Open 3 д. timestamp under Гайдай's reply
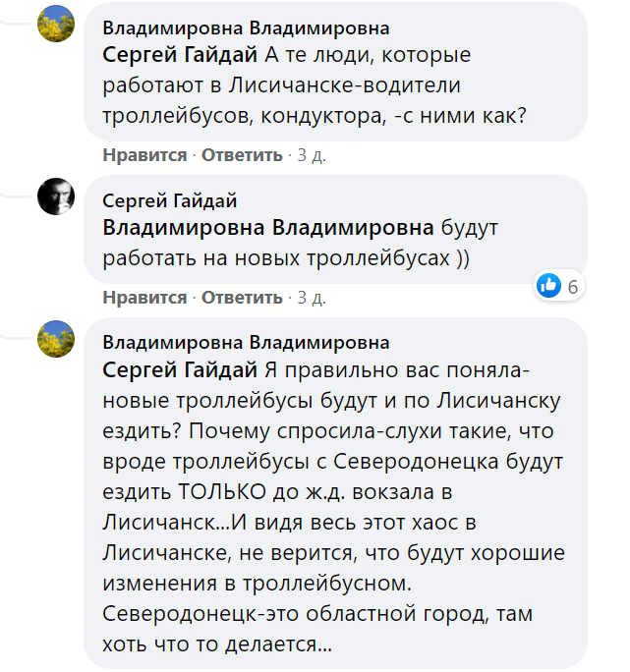 311,297
